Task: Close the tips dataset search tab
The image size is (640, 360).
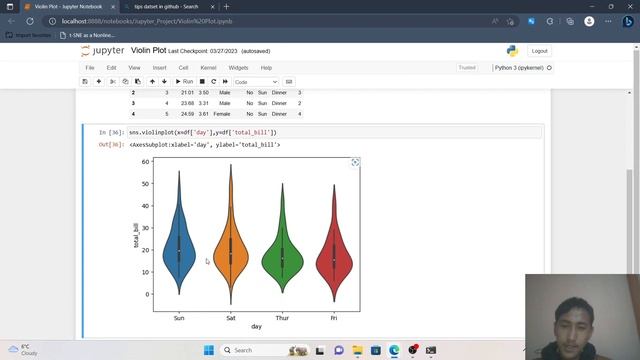Action: click(x=212, y=7)
